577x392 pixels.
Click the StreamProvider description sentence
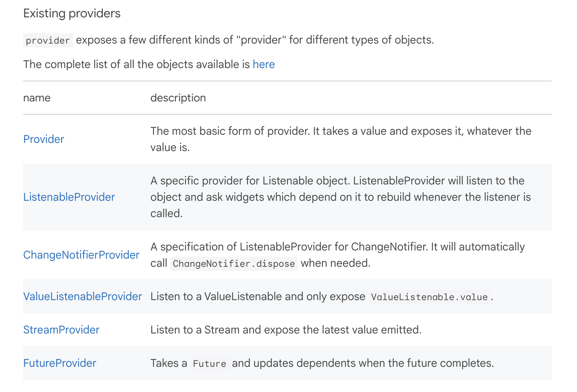pyautogui.click(x=286, y=330)
